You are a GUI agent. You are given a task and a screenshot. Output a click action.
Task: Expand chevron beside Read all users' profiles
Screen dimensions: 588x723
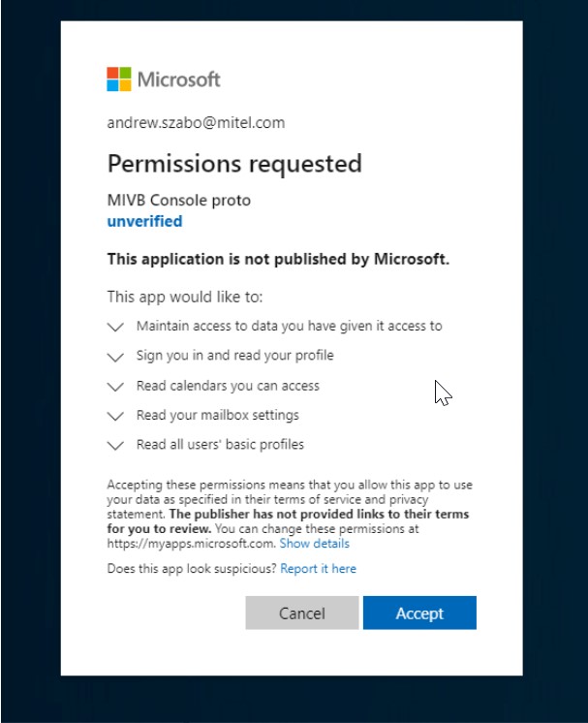pyautogui.click(x=115, y=446)
